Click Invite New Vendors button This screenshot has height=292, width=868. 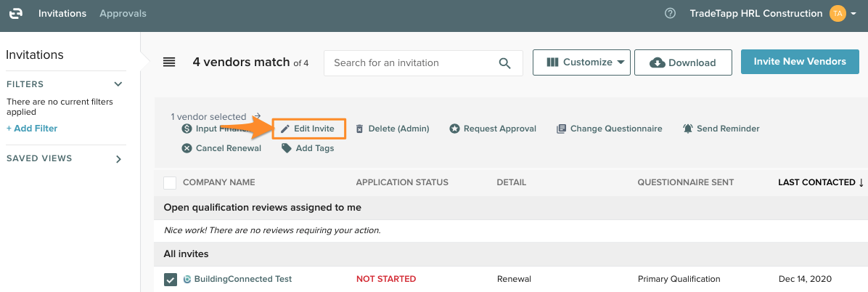(800, 62)
